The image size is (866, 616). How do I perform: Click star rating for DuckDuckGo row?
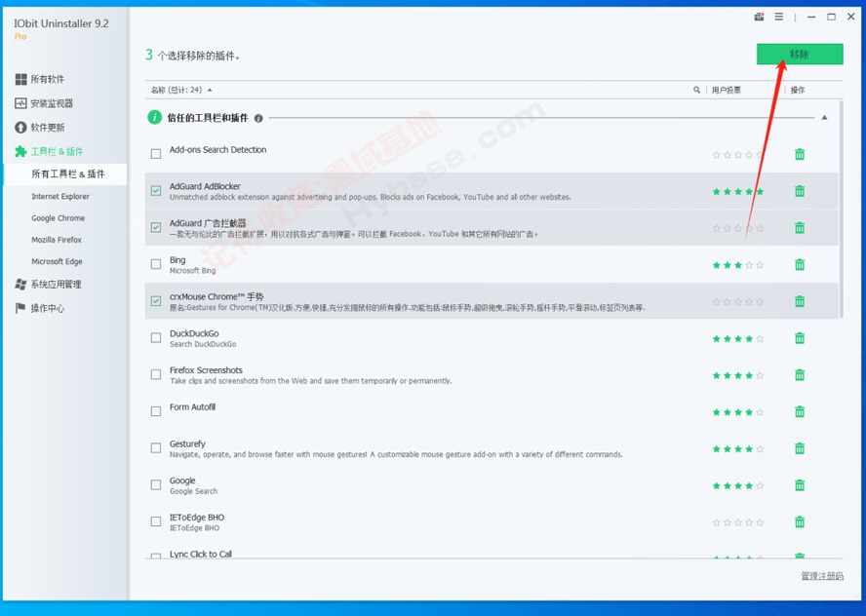(738, 338)
